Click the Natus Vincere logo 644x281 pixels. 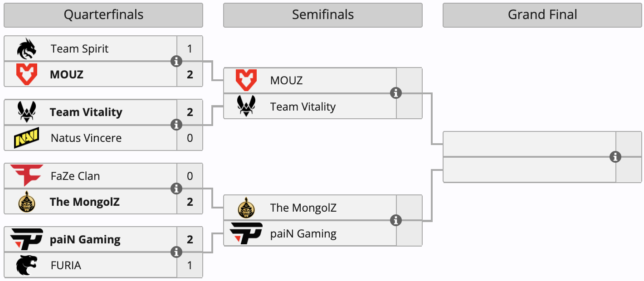tap(26, 138)
